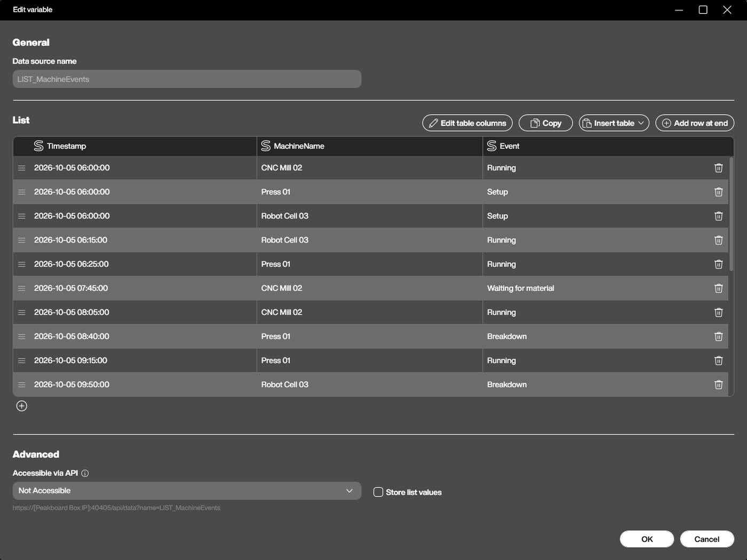
Task: Delete the Press 01 Running row at 06:25:00
Action: tap(718, 264)
